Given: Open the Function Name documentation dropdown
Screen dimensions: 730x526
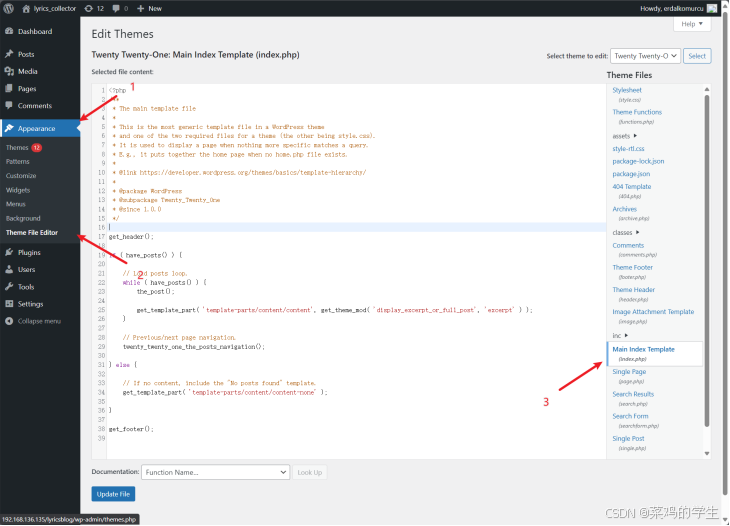Looking at the screenshot, I should coord(216,472).
